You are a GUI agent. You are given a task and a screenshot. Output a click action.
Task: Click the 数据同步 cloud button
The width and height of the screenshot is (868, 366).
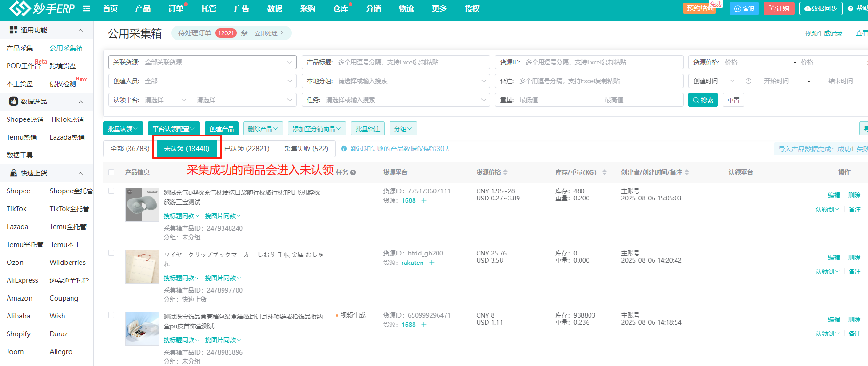(820, 8)
